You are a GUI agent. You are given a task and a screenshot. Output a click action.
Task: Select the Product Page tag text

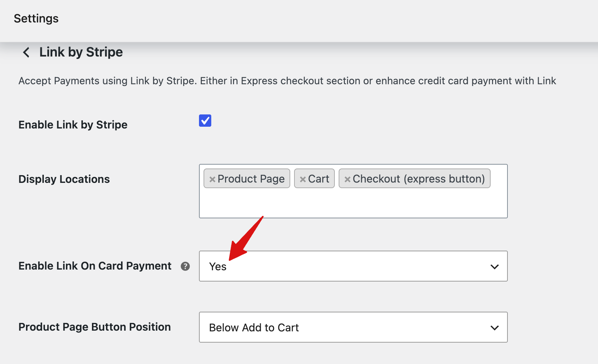251,179
